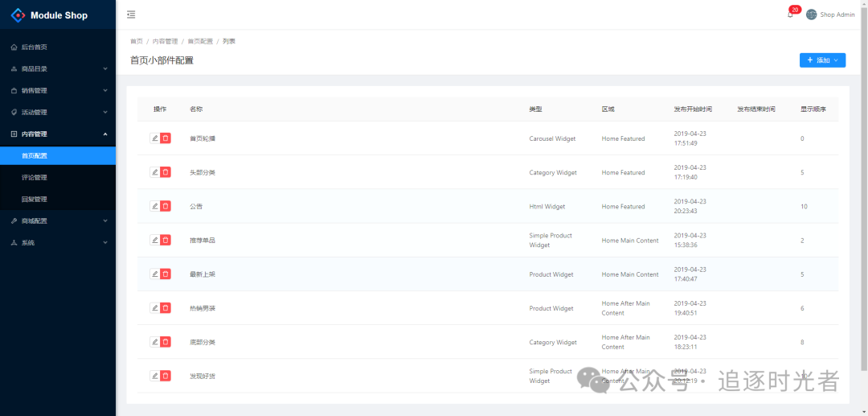Edit the 底部分类 widget row
868x416 pixels.
click(155, 342)
